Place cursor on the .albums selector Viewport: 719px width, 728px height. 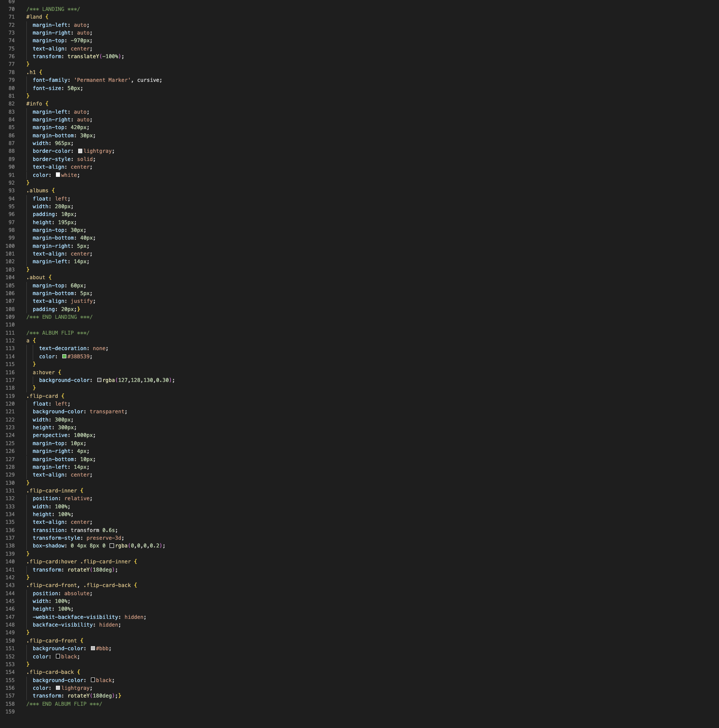click(37, 191)
